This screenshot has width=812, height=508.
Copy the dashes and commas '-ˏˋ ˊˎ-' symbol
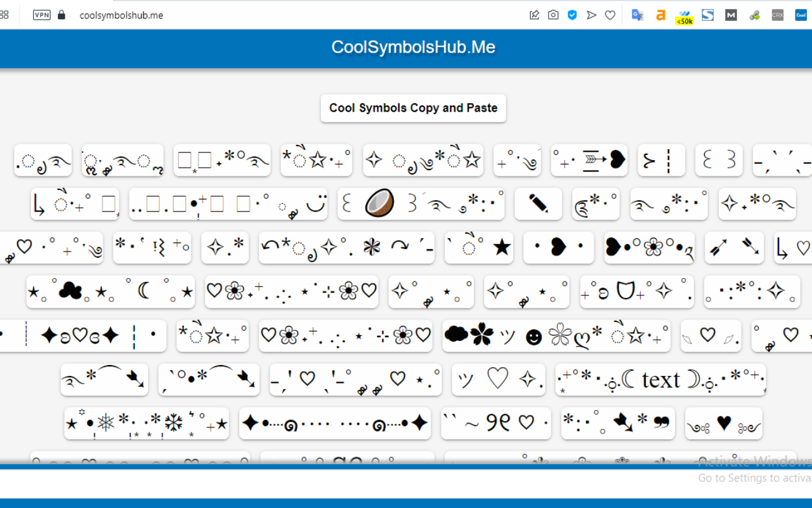click(782, 160)
